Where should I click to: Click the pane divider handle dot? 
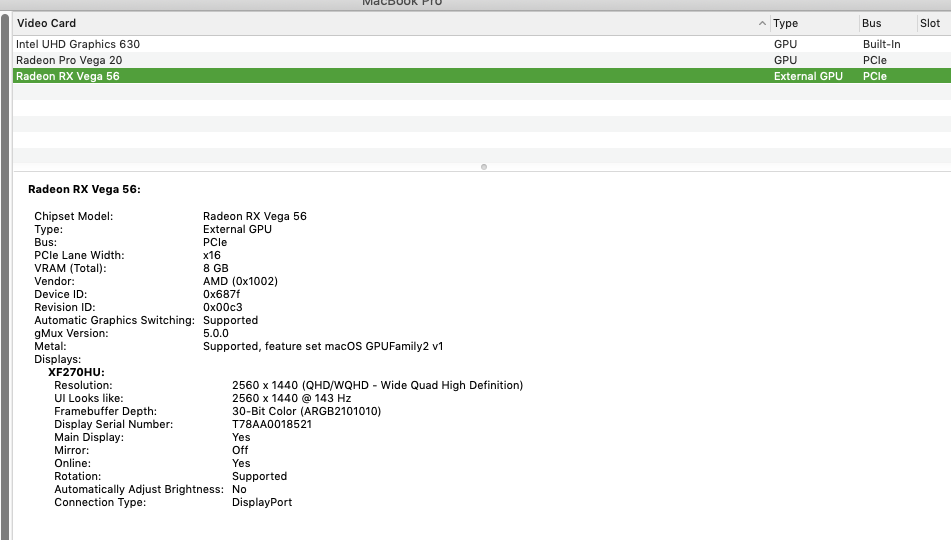(x=483, y=167)
